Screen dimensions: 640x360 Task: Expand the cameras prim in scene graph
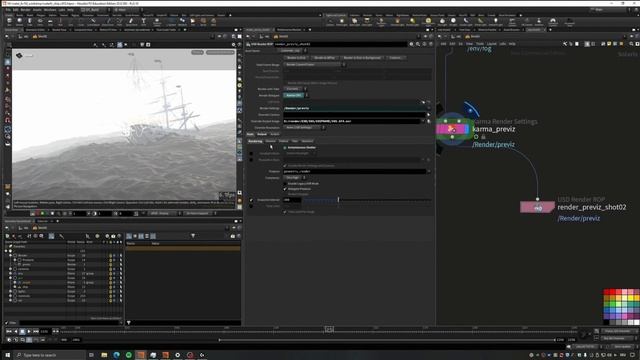tap(11, 269)
